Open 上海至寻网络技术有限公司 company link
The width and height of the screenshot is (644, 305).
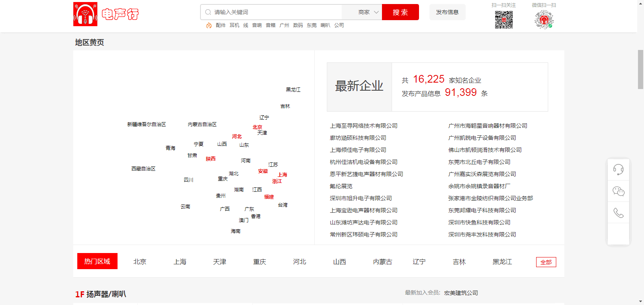tap(363, 126)
